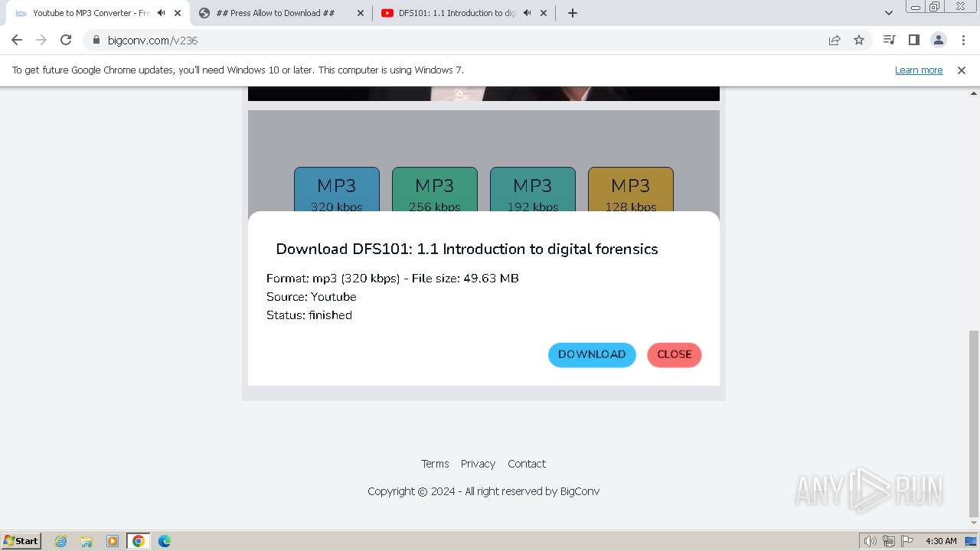Click the text 'Source: Youtube'
Viewport: 980px width, 551px height.
click(312, 297)
